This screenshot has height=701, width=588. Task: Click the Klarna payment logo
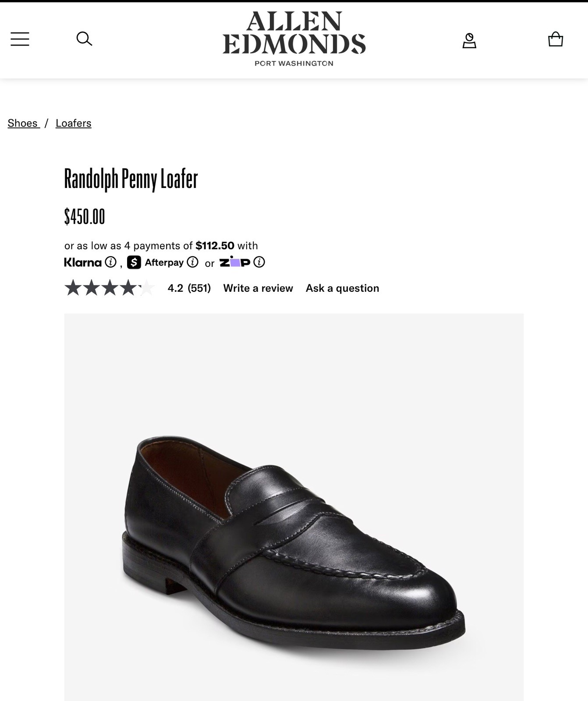tap(83, 262)
